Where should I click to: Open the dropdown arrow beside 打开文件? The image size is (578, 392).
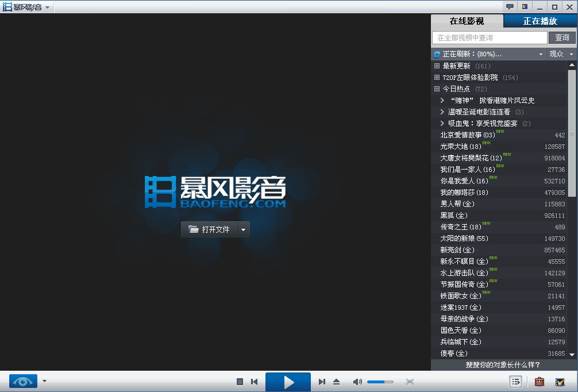243,229
